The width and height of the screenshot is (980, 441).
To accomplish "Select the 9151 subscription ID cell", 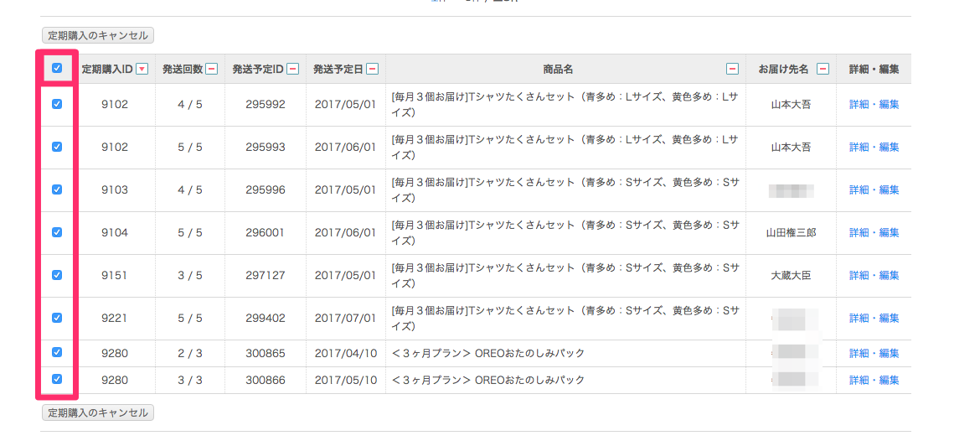I will click(x=115, y=275).
